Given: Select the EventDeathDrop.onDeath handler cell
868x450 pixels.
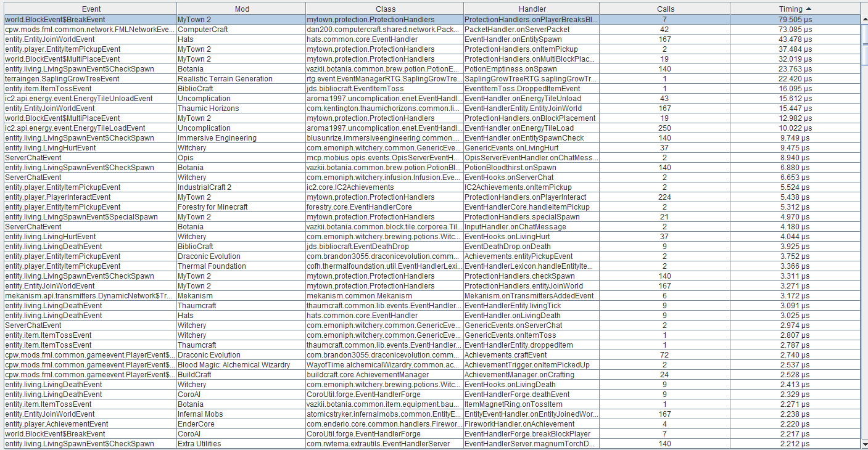Looking at the screenshot, I should 531,247.
